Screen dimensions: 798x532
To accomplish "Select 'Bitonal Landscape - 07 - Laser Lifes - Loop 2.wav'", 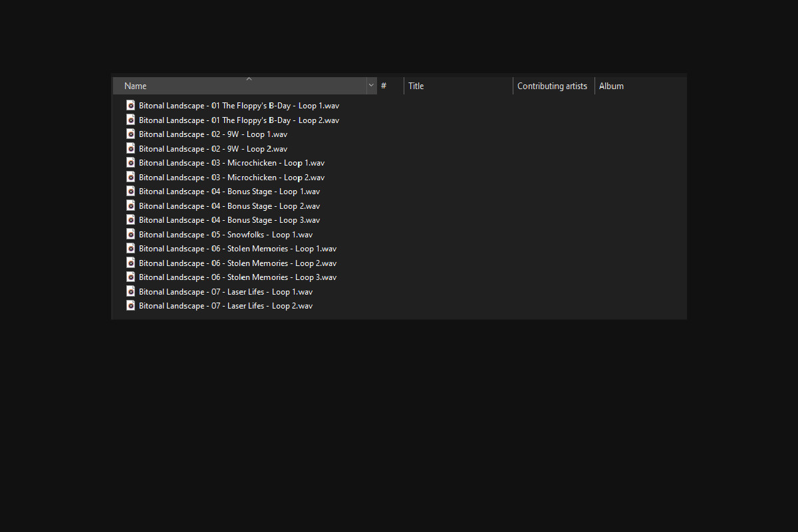I will [x=225, y=306].
